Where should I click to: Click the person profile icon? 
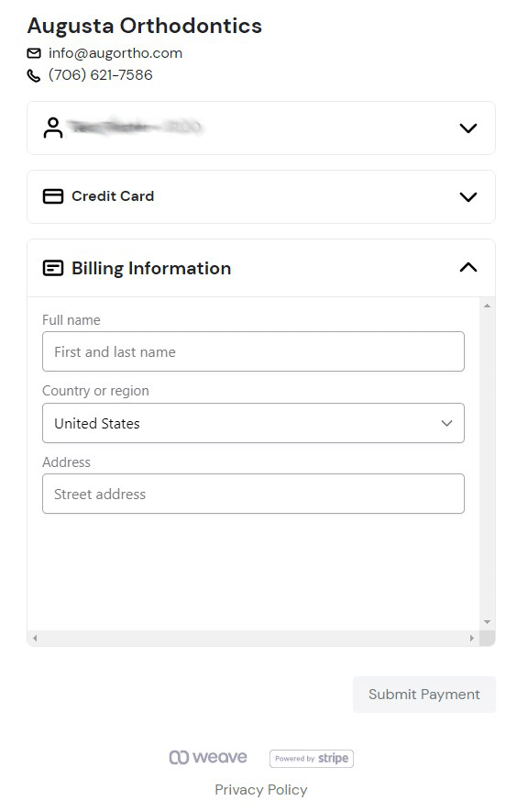click(53, 128)
